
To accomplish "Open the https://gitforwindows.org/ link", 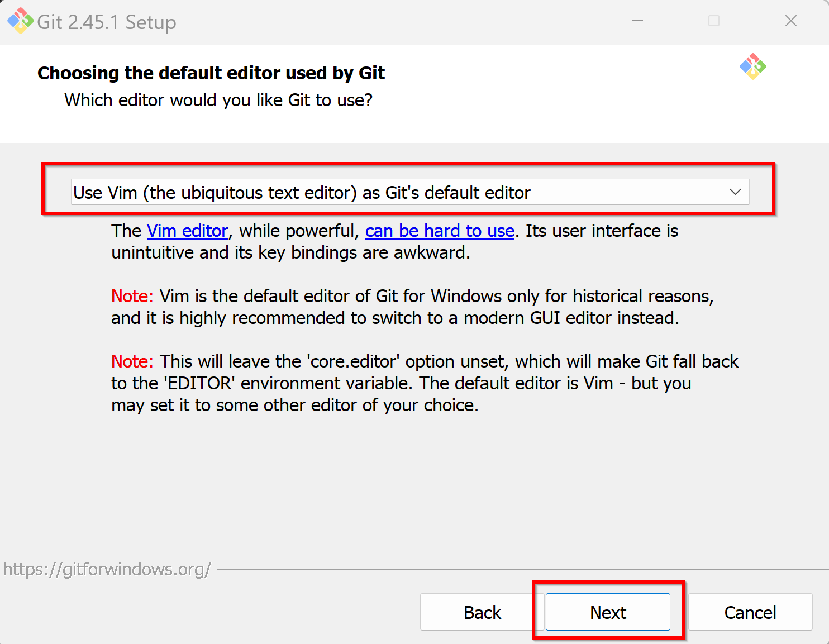I will coord(107,569).
